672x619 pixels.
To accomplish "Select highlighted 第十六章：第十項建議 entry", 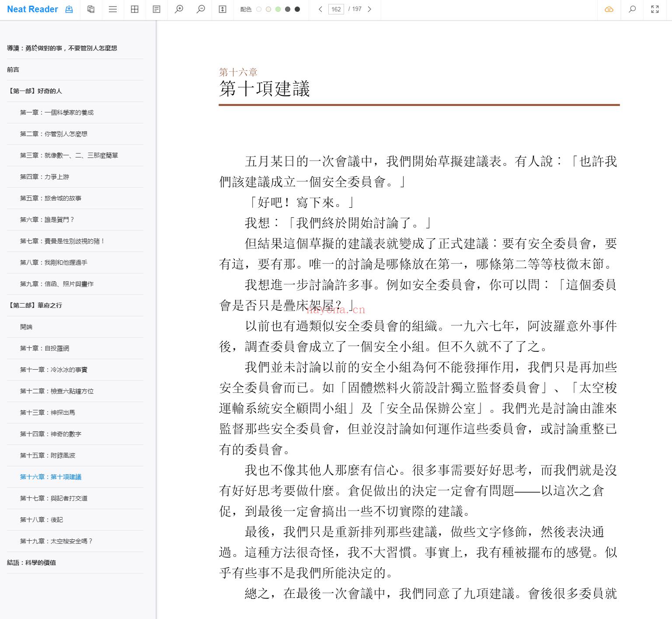I will pos(51,477).
